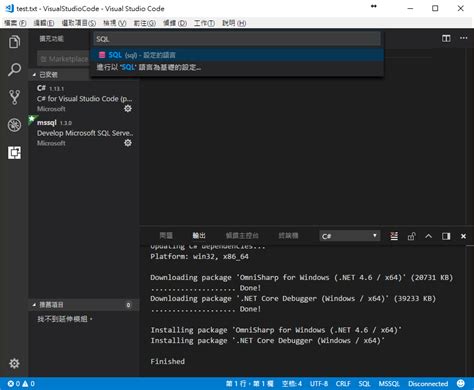Viewport: 474px width, 390px height.
Task: Open the Help menu
Action: coord(234,23)
